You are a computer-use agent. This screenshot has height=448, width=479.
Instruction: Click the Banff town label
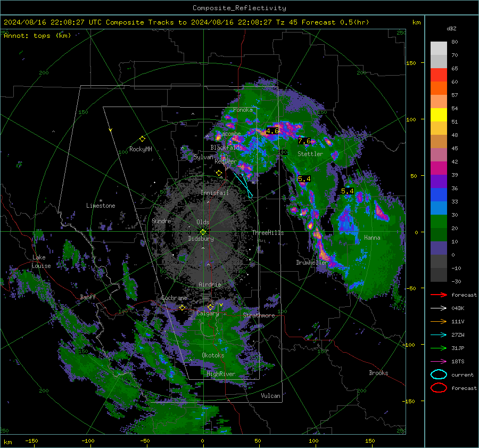88,297
